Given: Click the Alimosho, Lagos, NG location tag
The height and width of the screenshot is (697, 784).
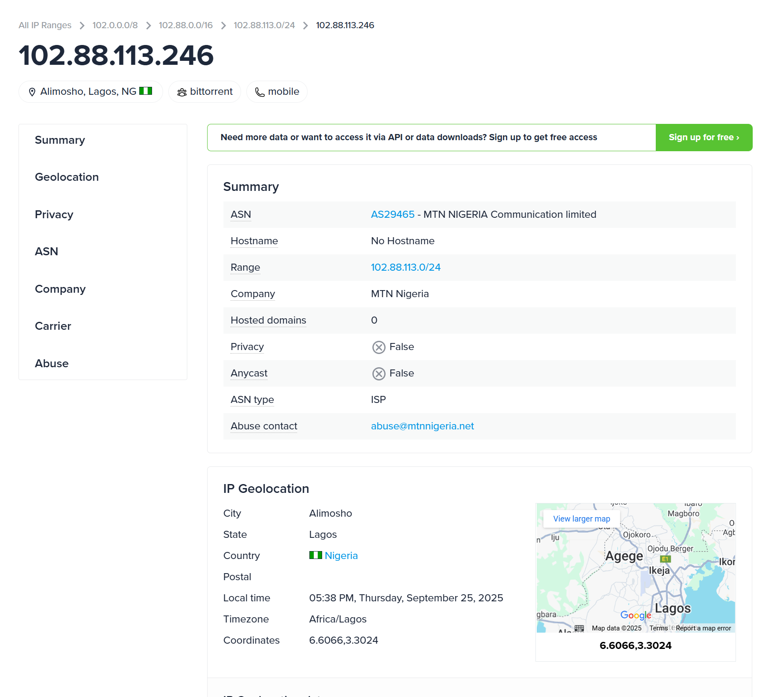Looking at the screenshot, I should [x=91, y=92].
